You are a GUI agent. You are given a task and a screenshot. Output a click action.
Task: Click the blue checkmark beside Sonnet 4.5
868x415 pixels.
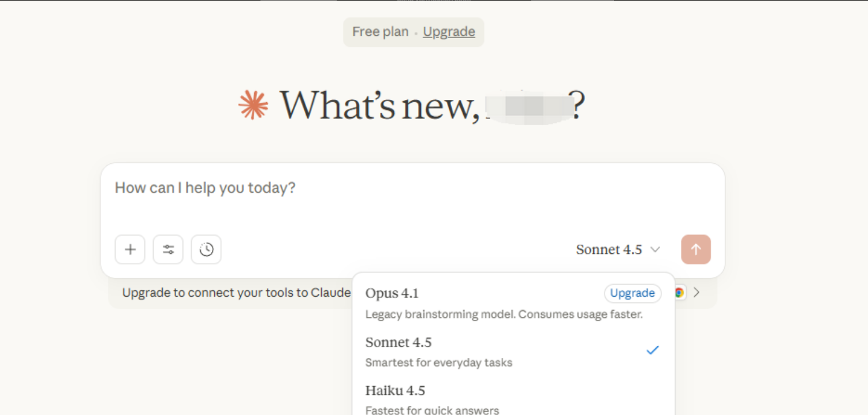coord(652,350)
